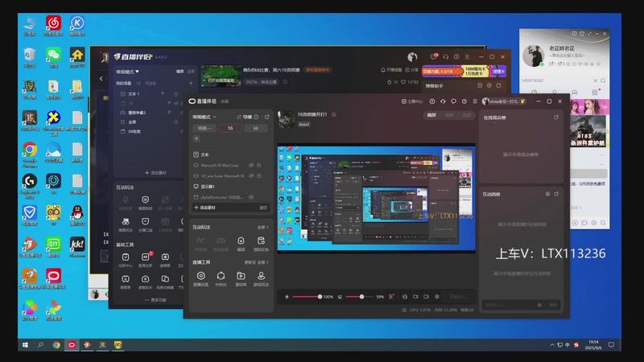Open the Google Chrome desktop icon

pos(30,155)
